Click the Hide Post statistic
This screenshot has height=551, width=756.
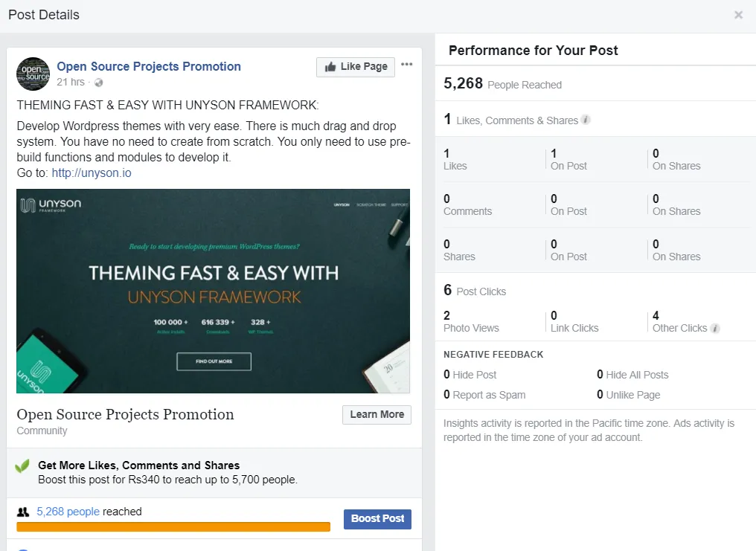tap(470, 375)
